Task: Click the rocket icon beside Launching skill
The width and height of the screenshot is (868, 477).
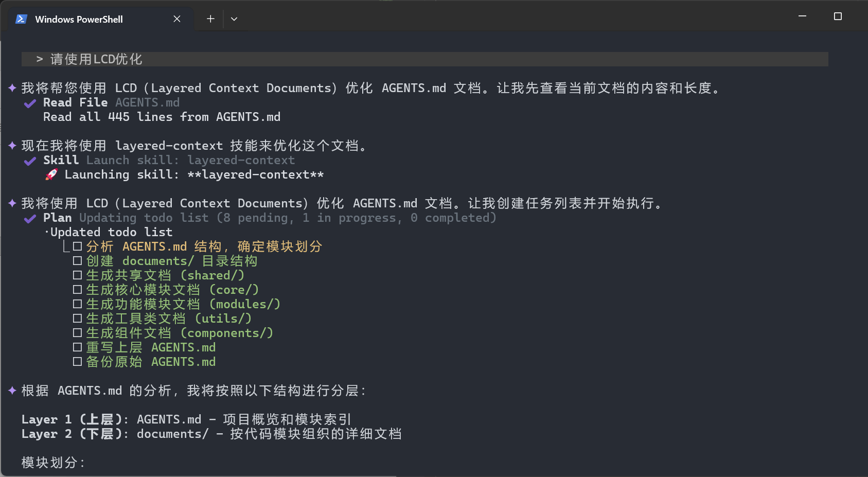Action: point(51,175)
